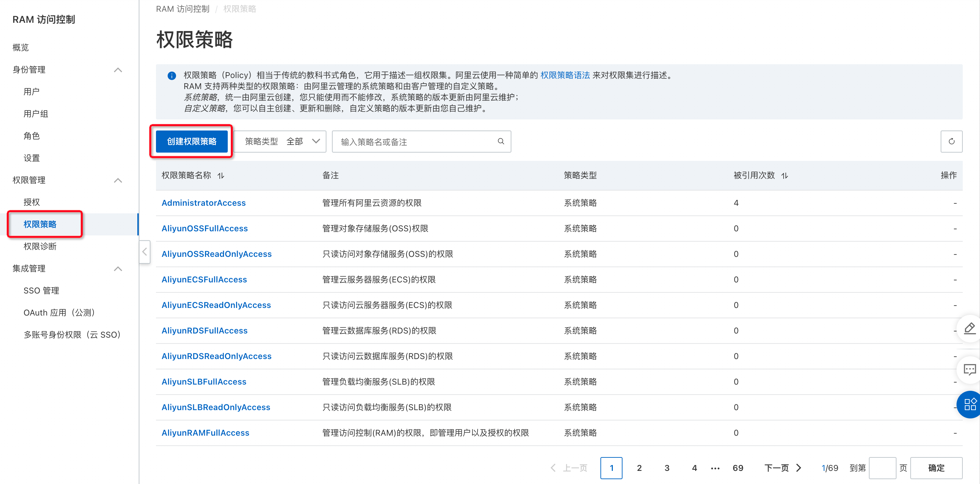Click 管理云服务器服务(ECS)的权限 note cell
The height and width of the screenshot is (484, 980).
tap(379, 279)
